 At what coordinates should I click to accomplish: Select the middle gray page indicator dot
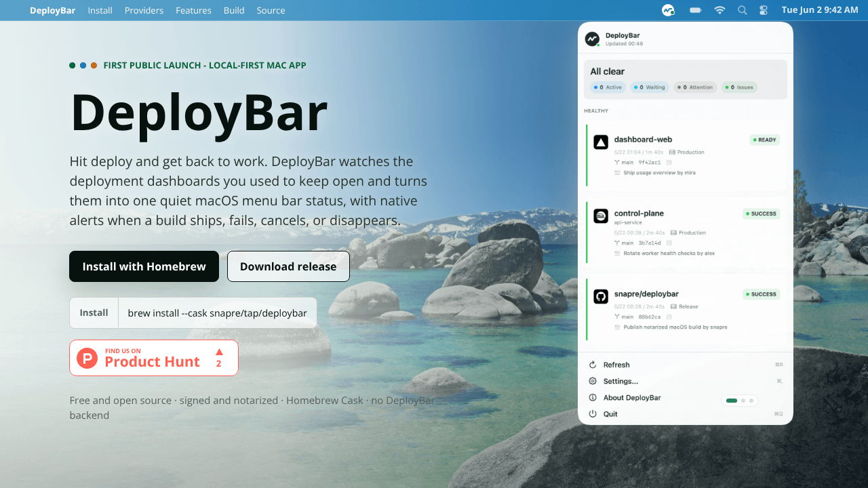tap(743, 401)
